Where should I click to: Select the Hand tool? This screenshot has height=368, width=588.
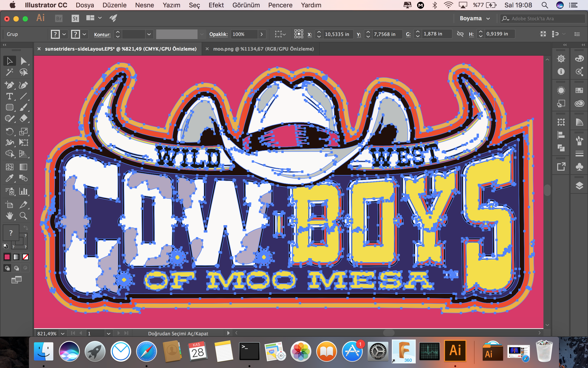(10, 216)
